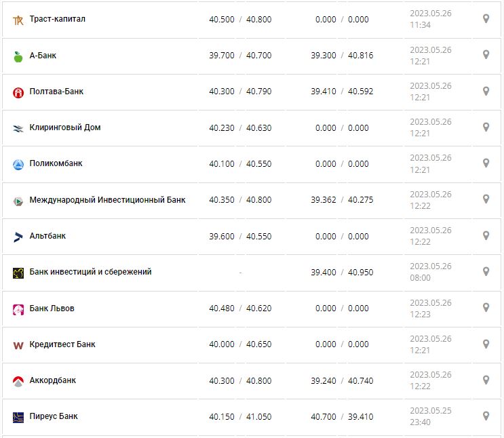Image resolution: width=504 pixels, height=438 pixels.
Task: Click Банк Львов rate 40.480 / 40.620
Action: (x=240, y=308)
